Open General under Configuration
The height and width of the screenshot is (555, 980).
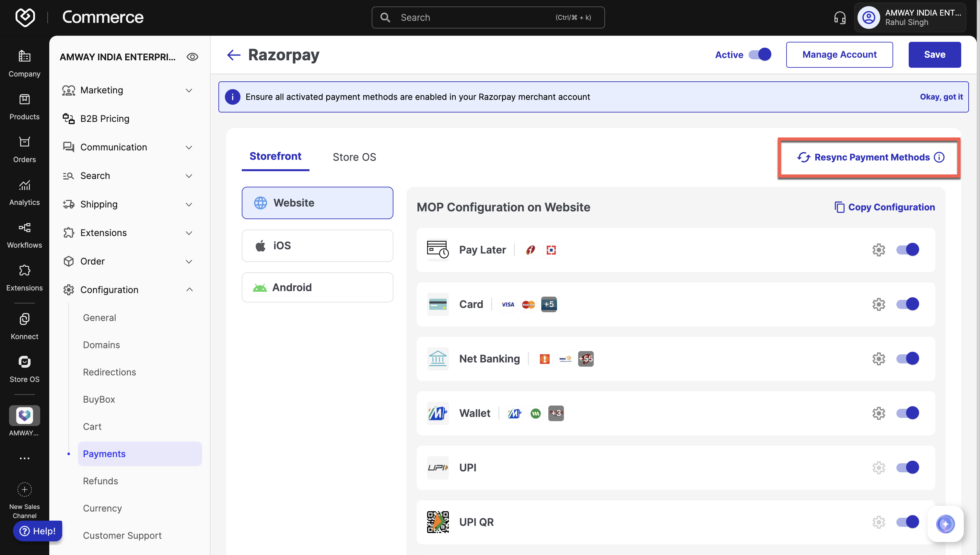click(99, 317)
